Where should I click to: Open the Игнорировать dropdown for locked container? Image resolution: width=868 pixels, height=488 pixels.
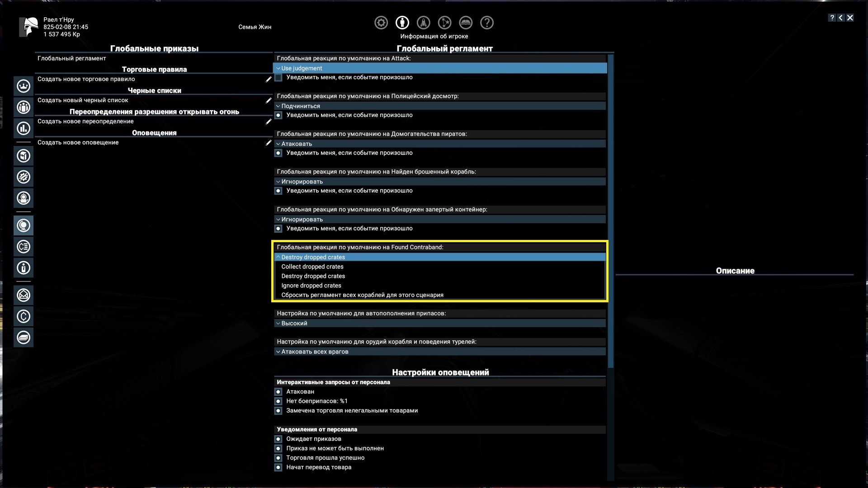(x=440, y=219)
